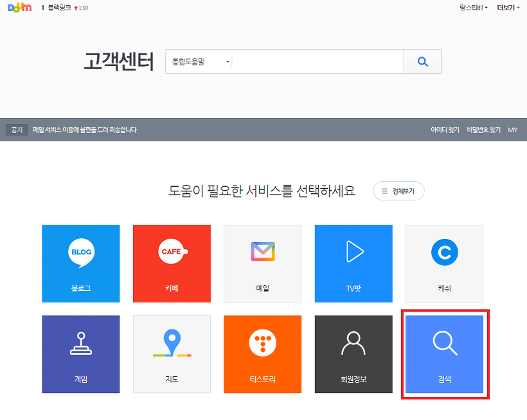The image size is (527, 420).
Task: Open the 캐쉬 cash service tile
Action: tap(444, 263)
